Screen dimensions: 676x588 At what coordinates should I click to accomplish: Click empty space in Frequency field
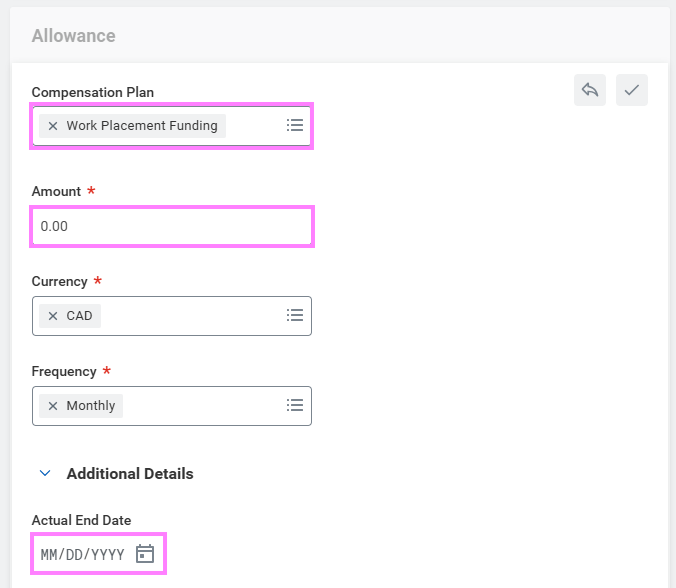(200, 406)
